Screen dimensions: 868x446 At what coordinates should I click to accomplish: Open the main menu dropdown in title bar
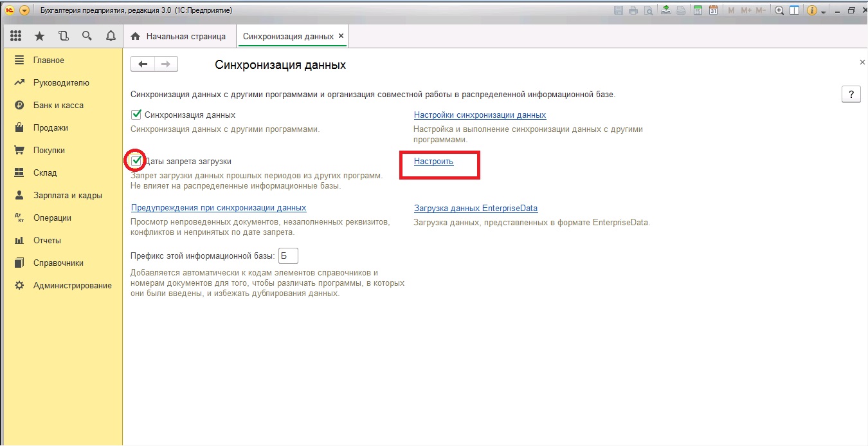point(24,10)
